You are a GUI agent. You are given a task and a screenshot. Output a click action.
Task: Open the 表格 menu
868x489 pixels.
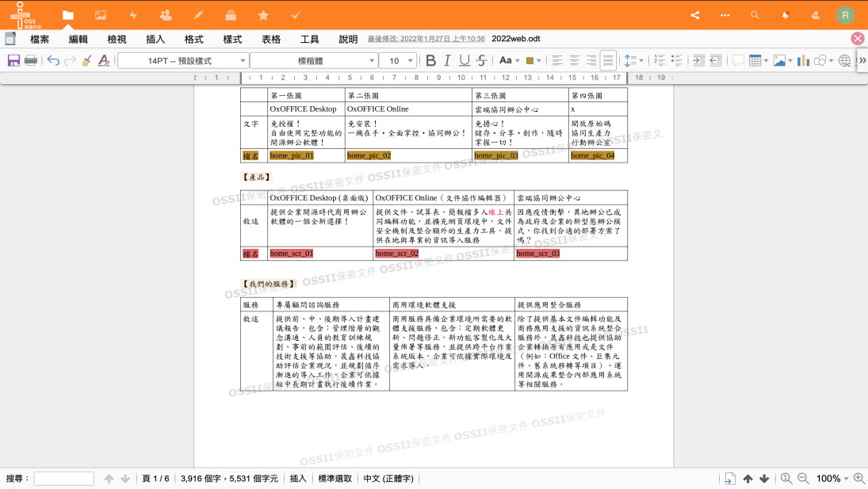click(271, 39)
